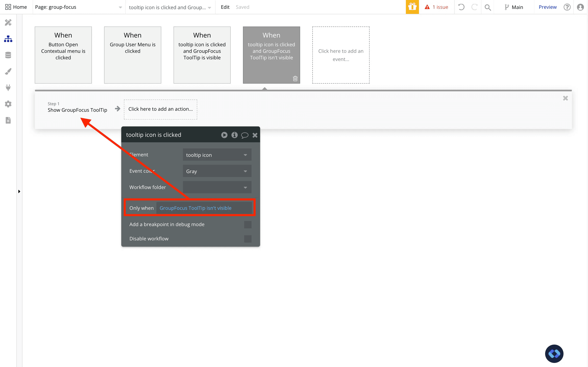Open comment bubble in event panel
The width and height of the screenshot is (588, 367).
(244, 135)
